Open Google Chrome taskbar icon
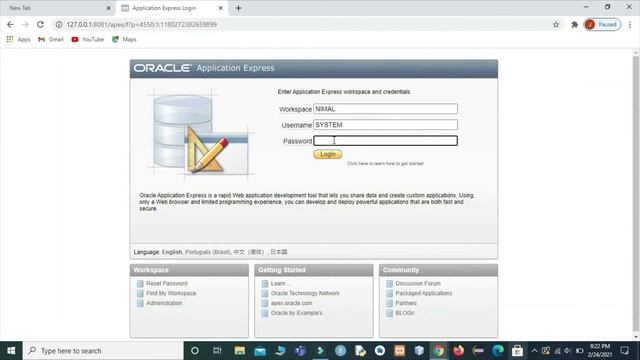This screenshot has width=640, height=360. 439,351
